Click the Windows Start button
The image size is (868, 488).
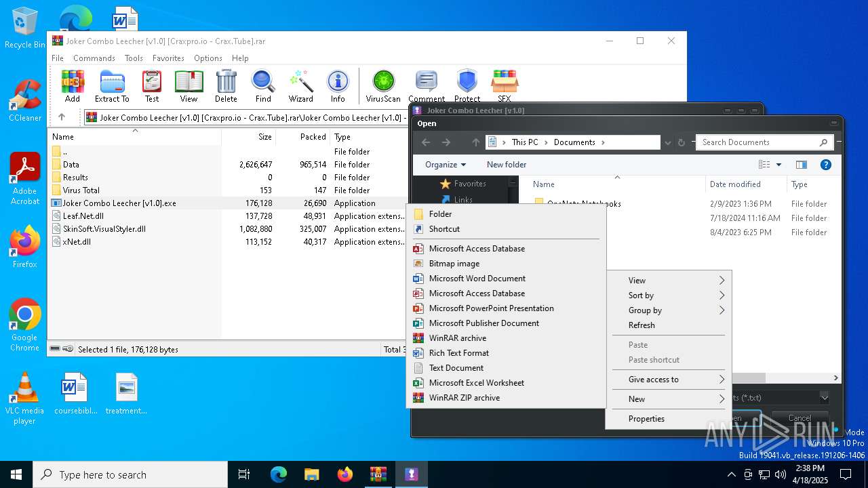point(16,474)
